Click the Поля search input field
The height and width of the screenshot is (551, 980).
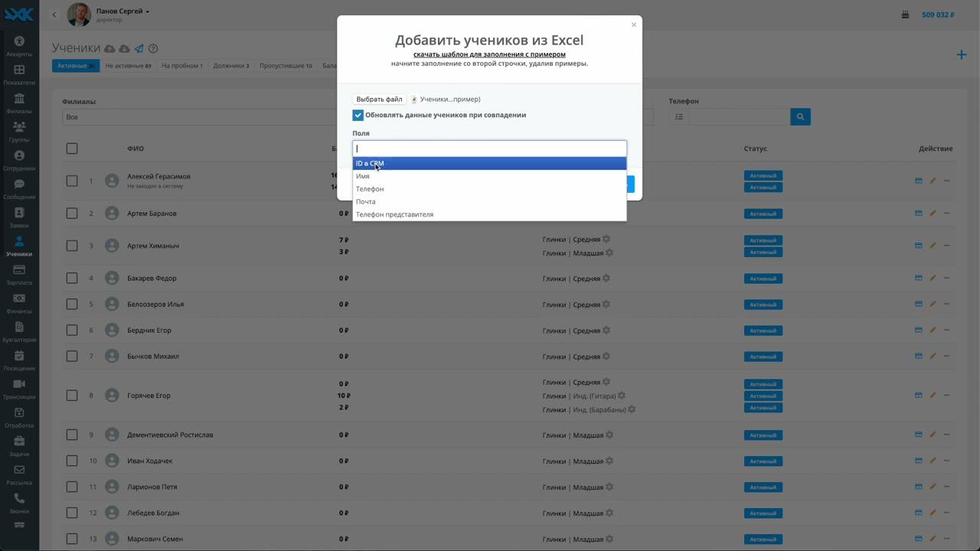(489, 148)
